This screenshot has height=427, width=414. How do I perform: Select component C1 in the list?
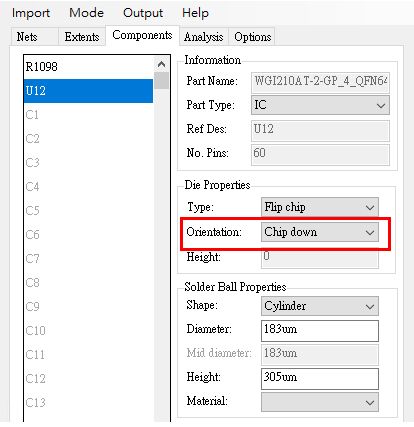coord(88,115)
